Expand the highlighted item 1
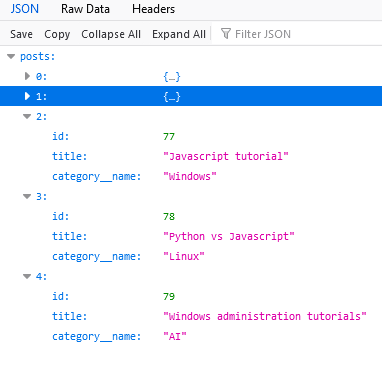The image size is (382, 365). (27, 96)
